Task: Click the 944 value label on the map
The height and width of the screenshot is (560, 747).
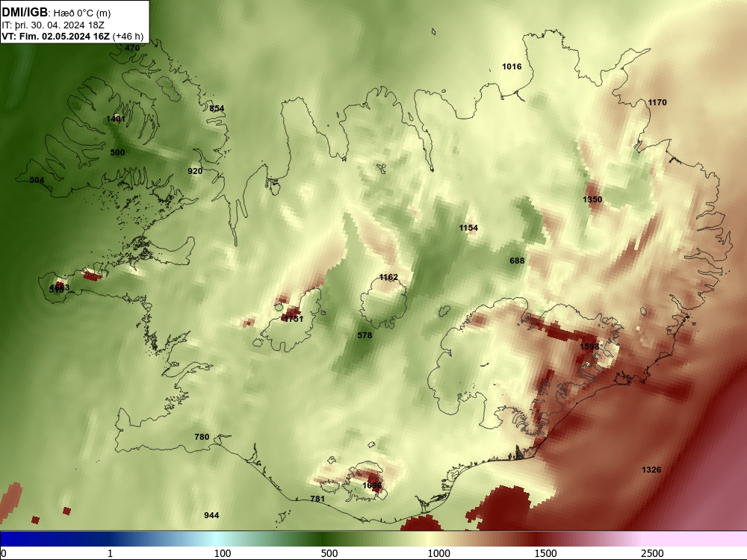Action: [x=211, y=515]
